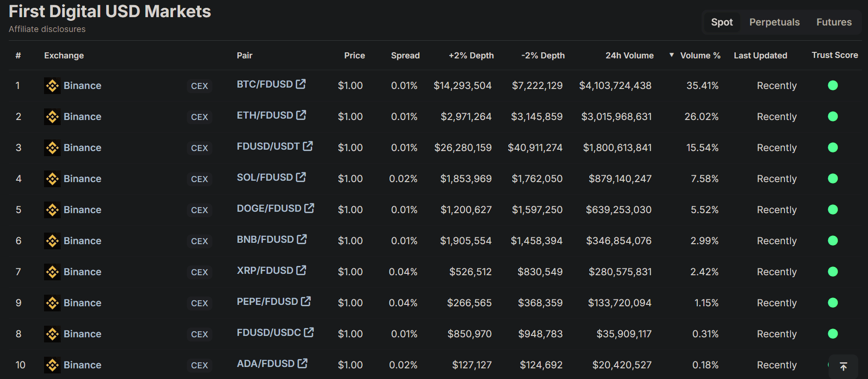This screenshot has height=379, width=868.
Task: Click the external link icon beside BTC/FDUSD
Action: coord(301,84)
